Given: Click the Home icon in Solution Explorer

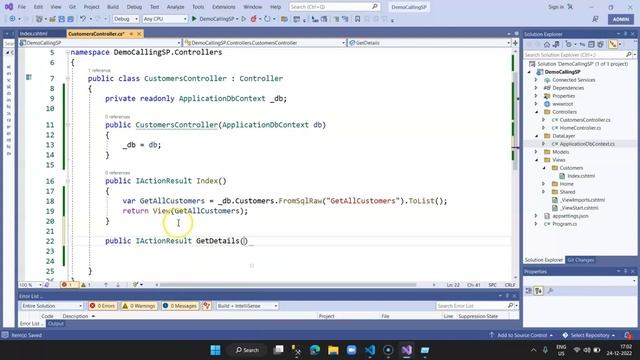Looking at the screenshot, I should (547, 44).
